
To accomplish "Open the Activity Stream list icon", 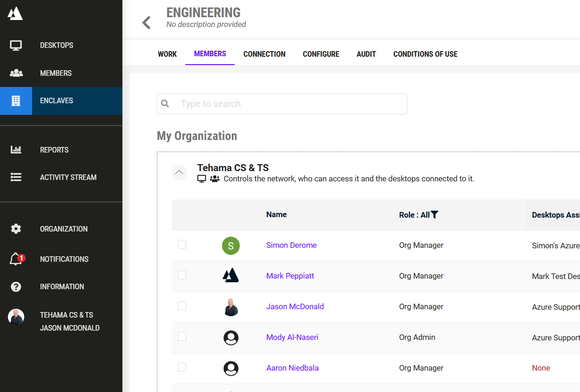I will 16,177.
